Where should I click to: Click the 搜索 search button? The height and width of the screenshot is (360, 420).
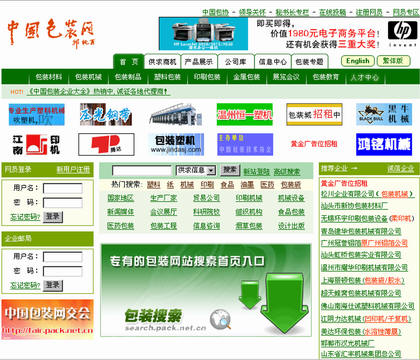coord(230,170)
